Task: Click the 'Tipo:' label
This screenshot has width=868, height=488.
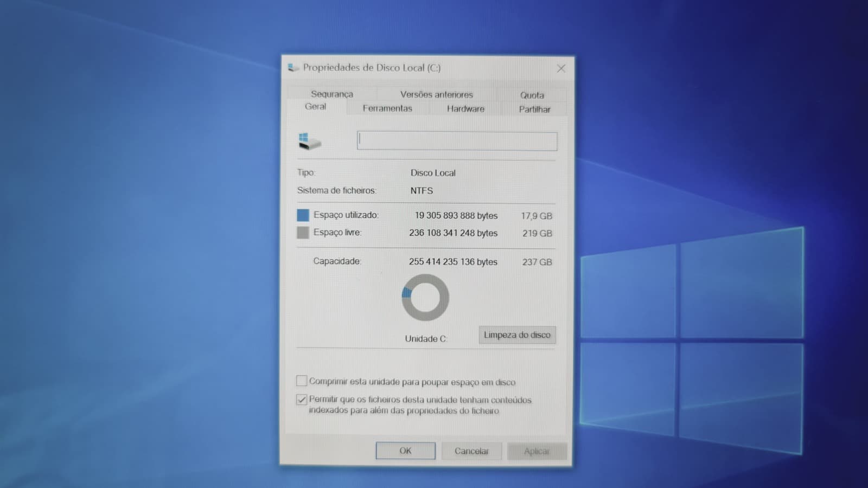Action: pos(306,172)
